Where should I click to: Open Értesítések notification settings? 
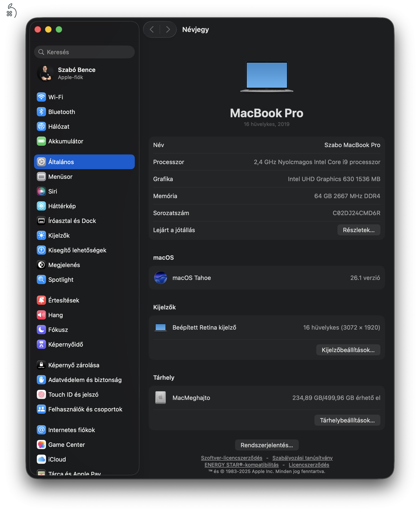(64, 300)
